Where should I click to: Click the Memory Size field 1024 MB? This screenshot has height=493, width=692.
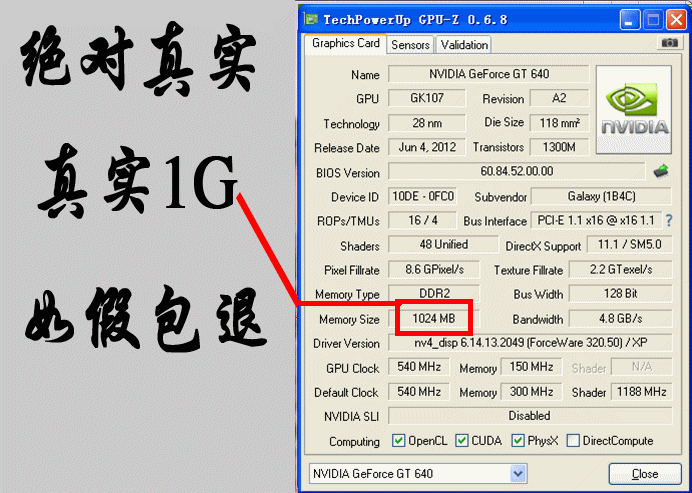[x=434, y=318]
